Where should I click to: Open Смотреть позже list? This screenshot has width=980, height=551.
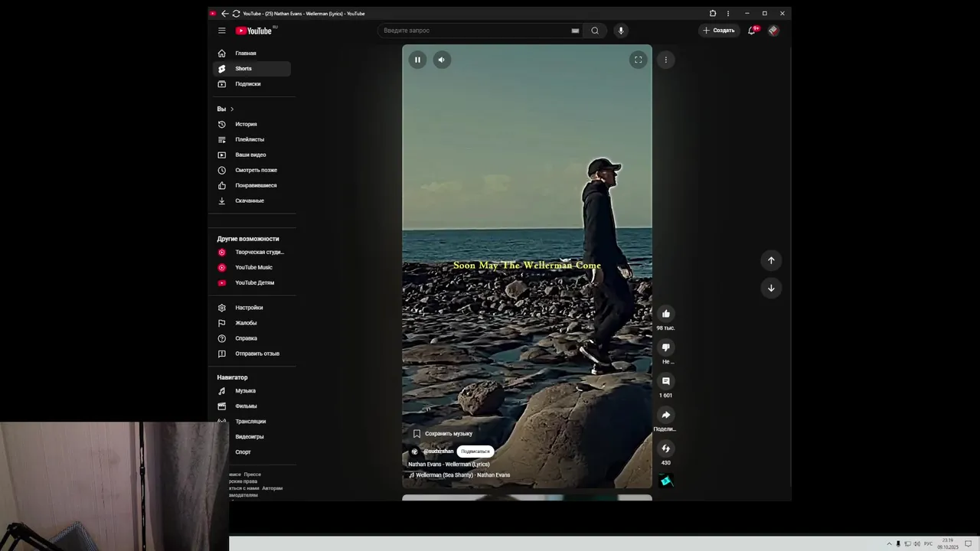(252, 170)
